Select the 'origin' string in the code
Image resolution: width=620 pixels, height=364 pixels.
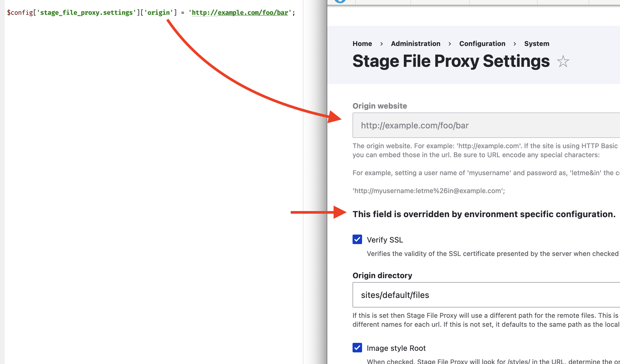pyautogui.click(x=159, y=12)
